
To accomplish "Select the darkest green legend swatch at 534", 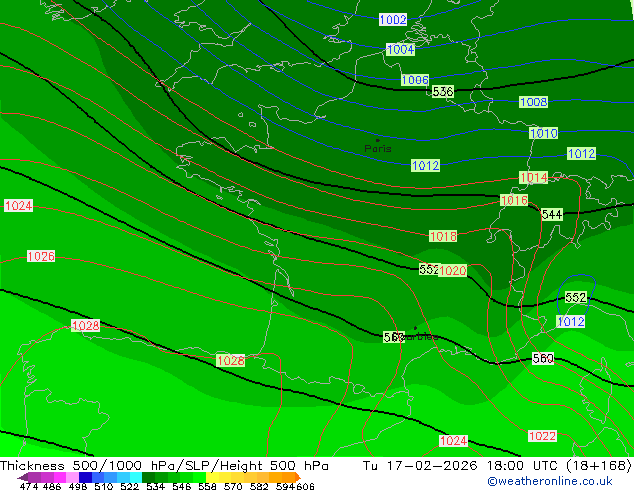I will point(148,477).
